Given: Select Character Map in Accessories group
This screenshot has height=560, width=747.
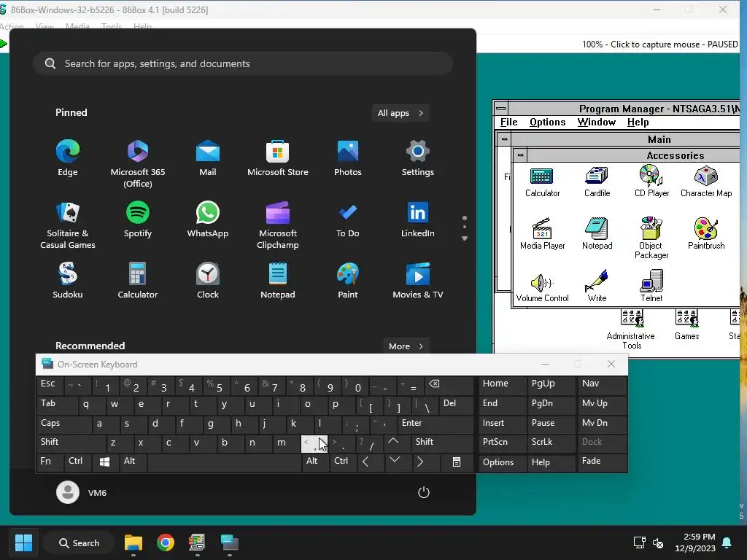Looking at the screenshot, I should click(x=706, y=181).
